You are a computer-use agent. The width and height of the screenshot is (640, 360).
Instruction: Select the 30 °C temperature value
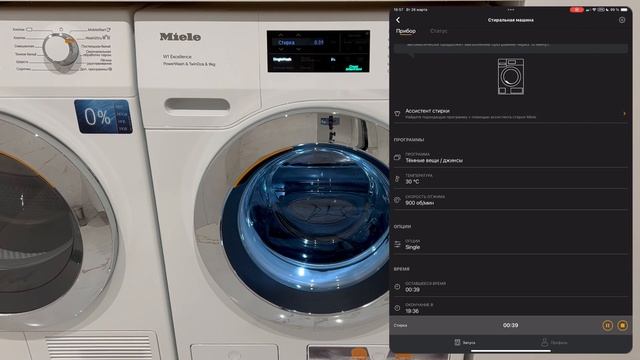click(412, 182)
